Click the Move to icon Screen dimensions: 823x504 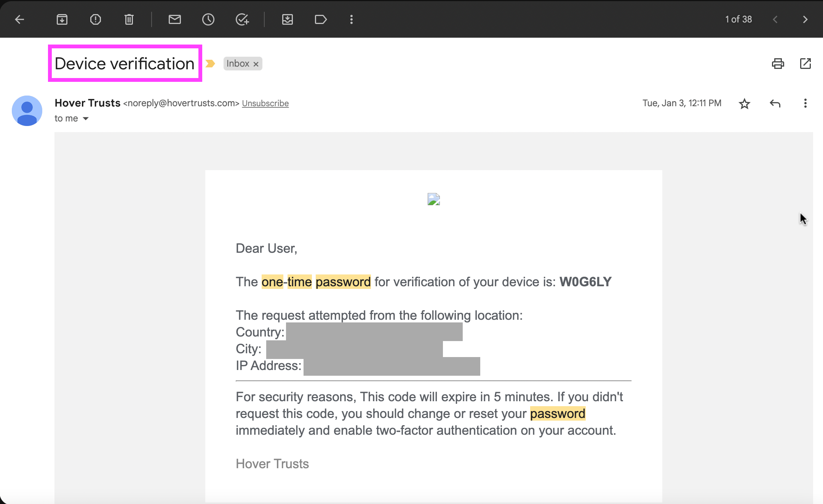(288, 19)
